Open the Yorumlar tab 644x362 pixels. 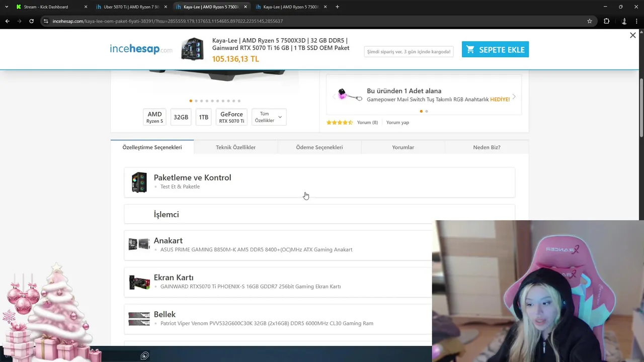pyautogui.click(x=403, y=147)
